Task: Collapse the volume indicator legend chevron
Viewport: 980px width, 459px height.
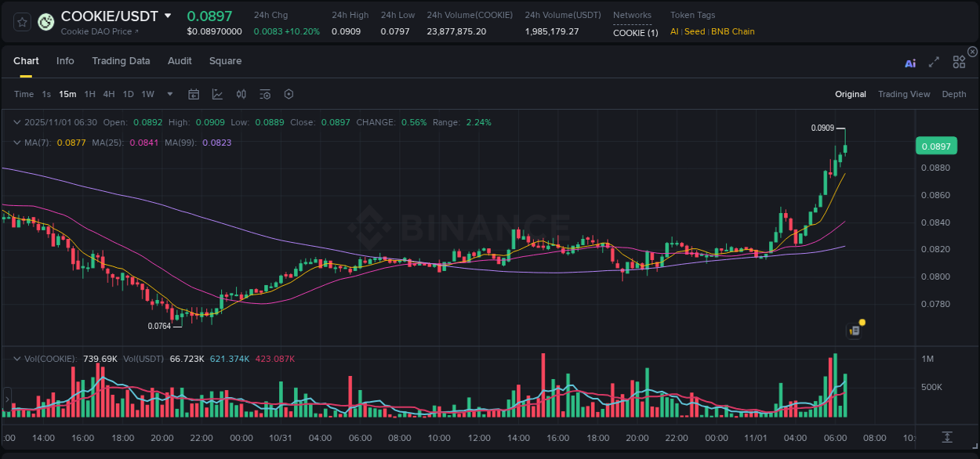Action: pos(17,359)
